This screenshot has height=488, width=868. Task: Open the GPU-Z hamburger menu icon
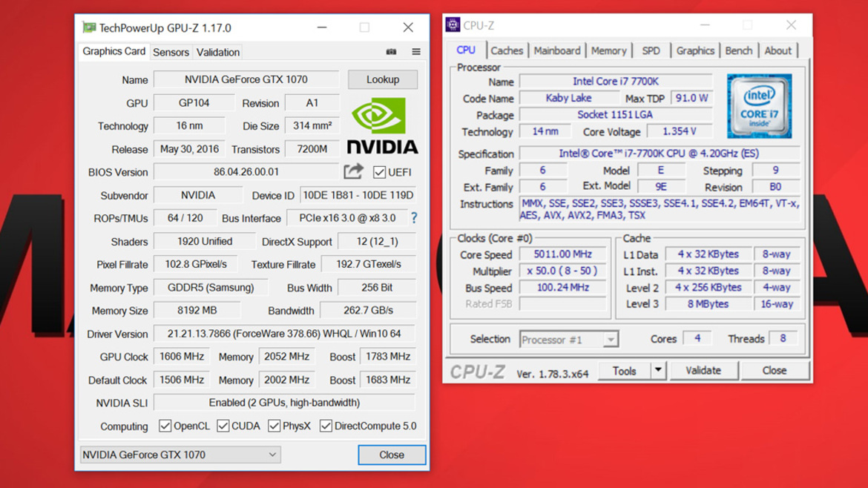click(416, 51)
